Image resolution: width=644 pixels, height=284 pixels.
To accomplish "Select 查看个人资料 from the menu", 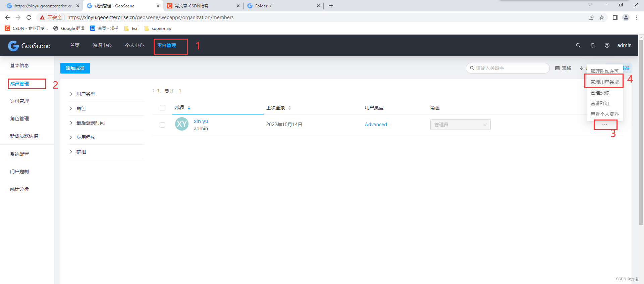I will pyautogui.click(x=604, y=114).
